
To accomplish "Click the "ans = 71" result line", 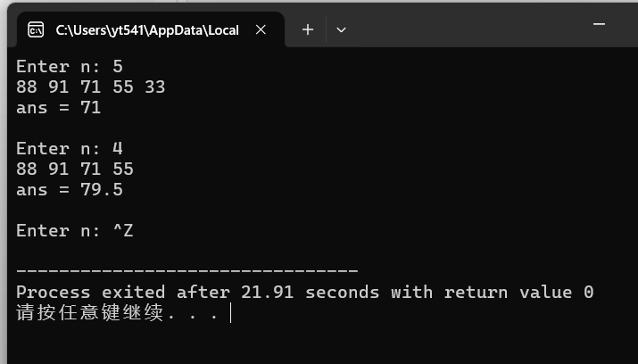I will 59,108.
